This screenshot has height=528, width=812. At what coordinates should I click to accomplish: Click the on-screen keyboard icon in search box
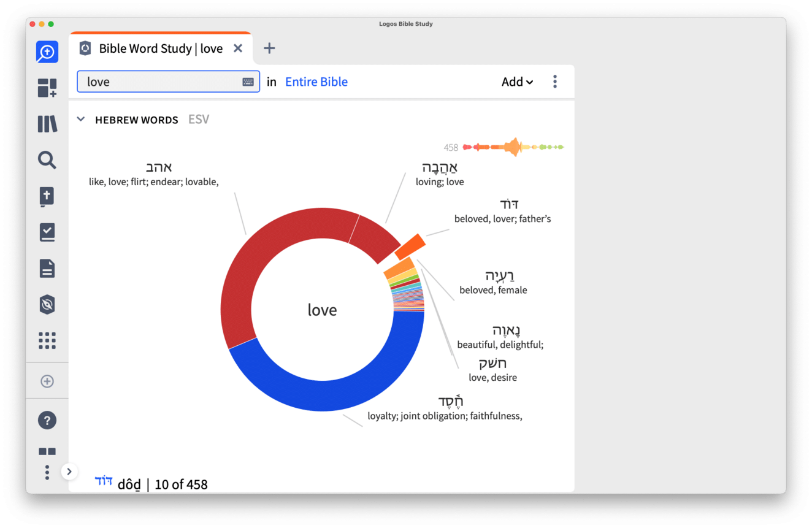(248, 82)
